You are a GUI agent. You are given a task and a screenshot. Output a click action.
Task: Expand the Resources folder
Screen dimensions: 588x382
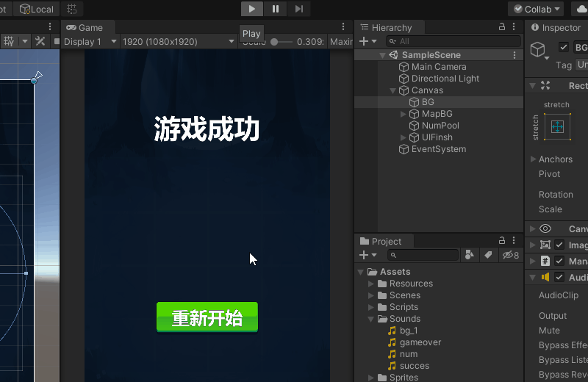[x=371, y=284]
